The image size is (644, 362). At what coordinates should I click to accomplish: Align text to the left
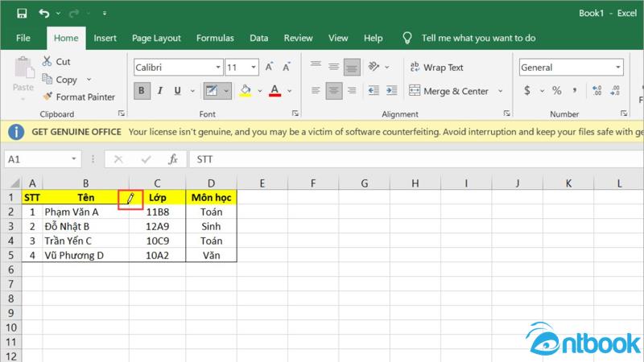[316, 91]
